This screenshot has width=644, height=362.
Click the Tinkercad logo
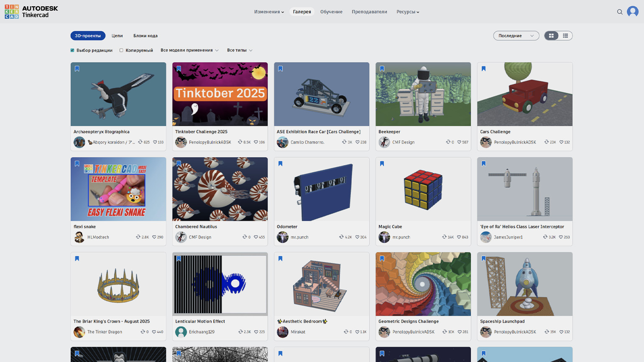click(x=31, y=12)
